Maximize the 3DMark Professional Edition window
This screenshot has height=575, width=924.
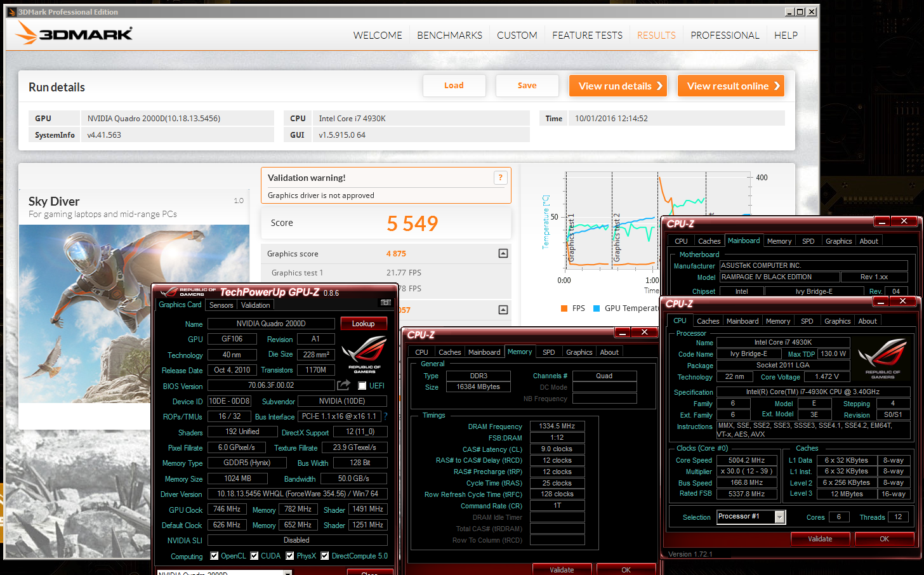[x=800, y=12]
